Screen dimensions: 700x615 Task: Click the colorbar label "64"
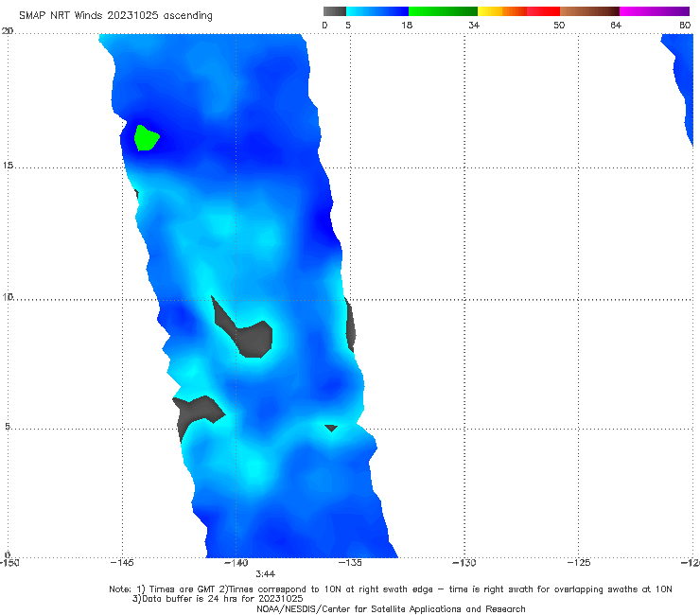[x=616, y=25]
